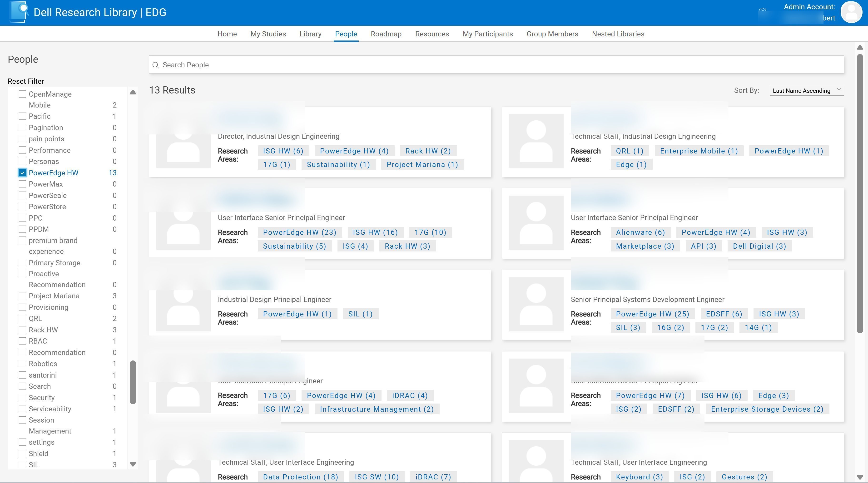Click the Alienware (6) research tag
868x483 pixels.
[x=640, y=232]
